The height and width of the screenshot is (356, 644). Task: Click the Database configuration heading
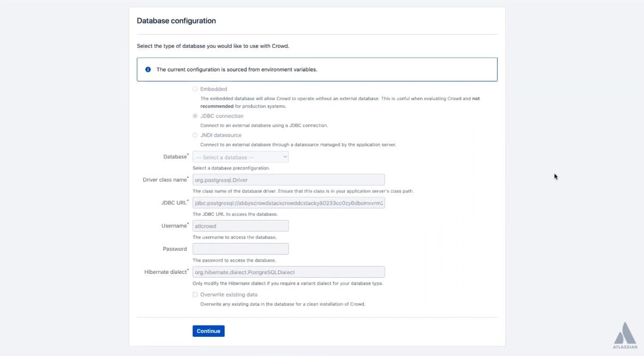click(x=177, y=21)
